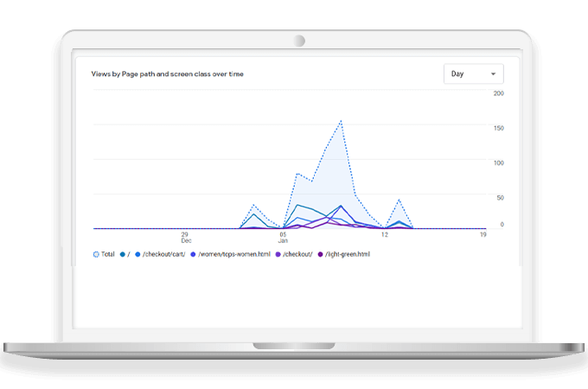Click the 12 x-axis date label
The width and height of the screenshot is (588, 389).
tap(385, 234)
